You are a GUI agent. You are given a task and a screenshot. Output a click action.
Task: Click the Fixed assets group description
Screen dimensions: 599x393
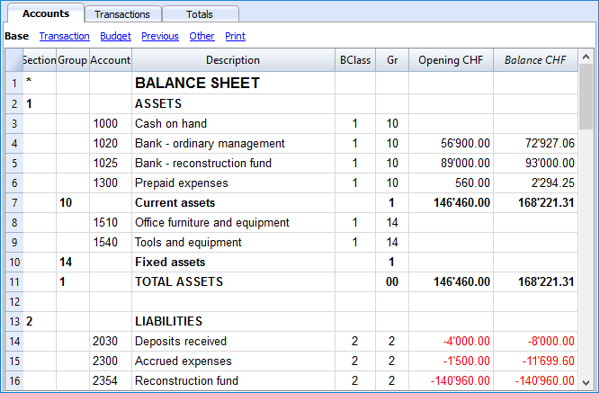(x=170, y=262)
